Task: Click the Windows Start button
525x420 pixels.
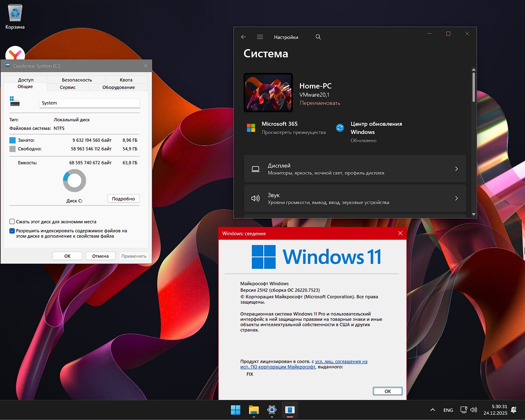Action: click(x=235, y=410)
